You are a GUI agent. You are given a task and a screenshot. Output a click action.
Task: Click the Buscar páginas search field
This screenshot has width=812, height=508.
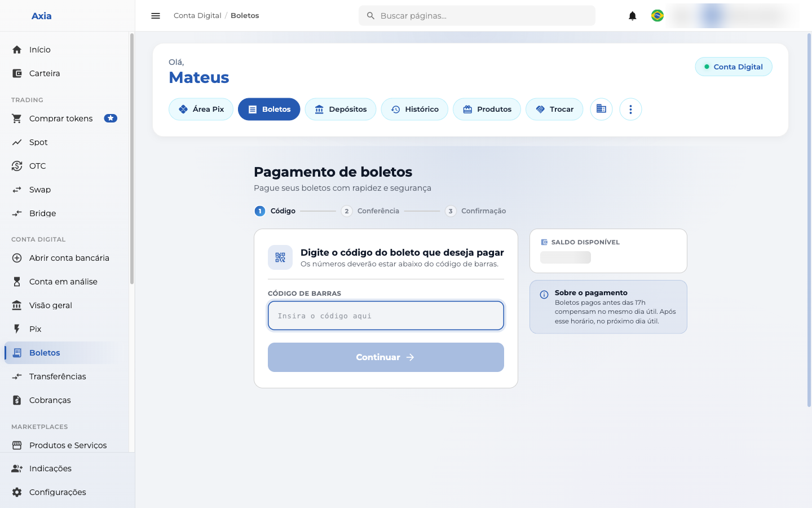pos(477,16)
